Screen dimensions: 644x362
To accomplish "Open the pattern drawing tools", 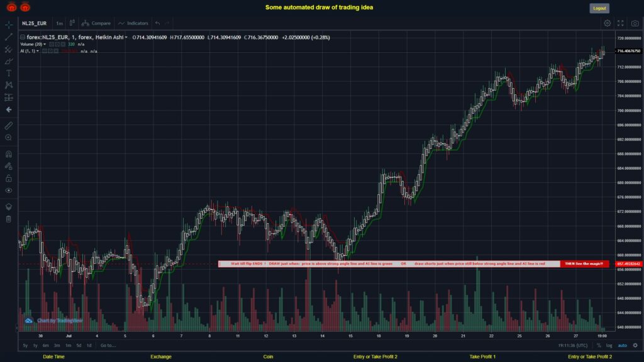I will (x=9, y=85).
